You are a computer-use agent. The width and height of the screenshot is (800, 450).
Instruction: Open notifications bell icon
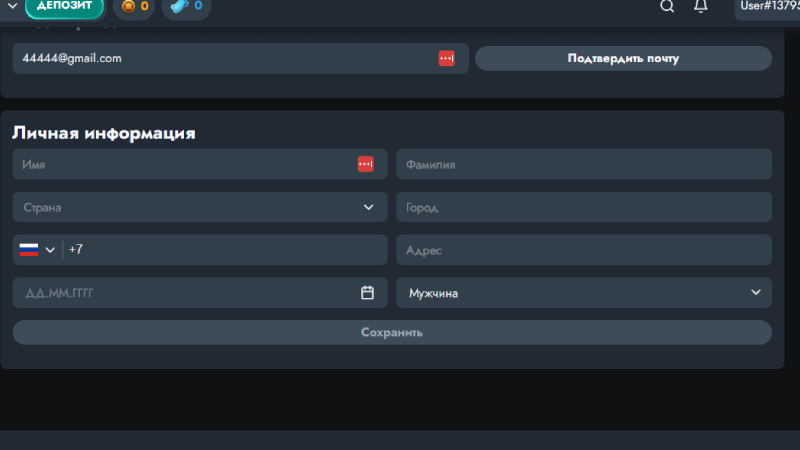coord(701,6)
